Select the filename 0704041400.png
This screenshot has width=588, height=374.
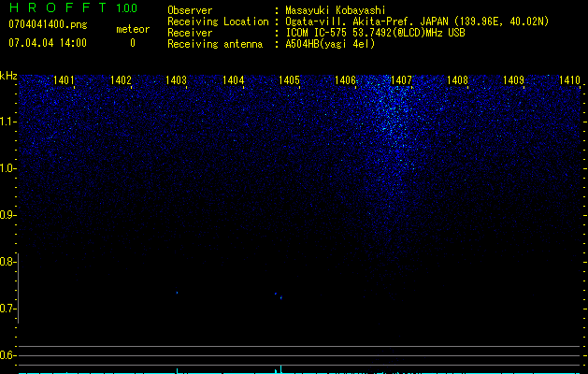pos(48,24)
